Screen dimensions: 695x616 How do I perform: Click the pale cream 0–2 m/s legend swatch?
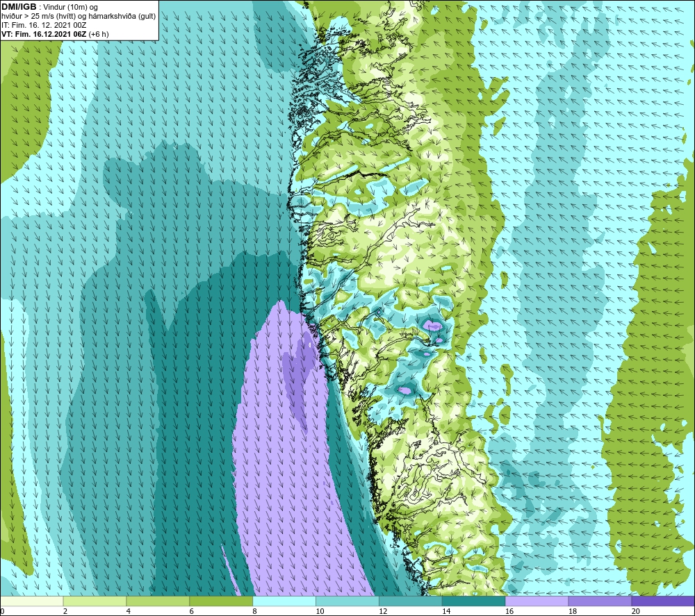pyautogui.click(x=32, y=601)
